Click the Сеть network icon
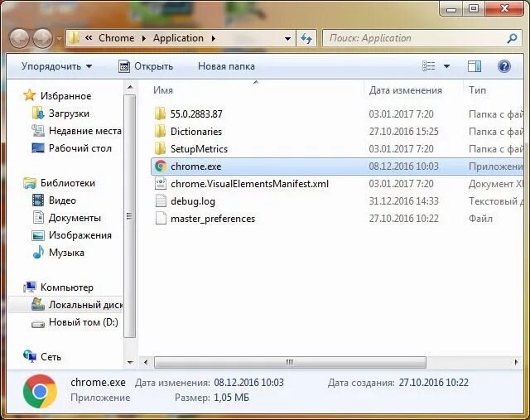Screen dimensions: 530x420 coord(30,356)
